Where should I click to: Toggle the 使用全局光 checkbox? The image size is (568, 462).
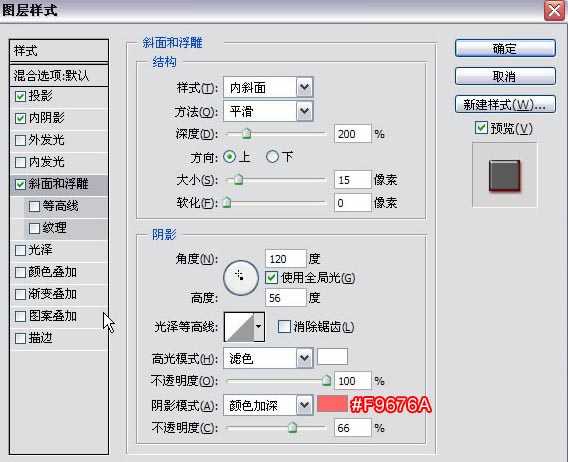(x=271, y=278)
